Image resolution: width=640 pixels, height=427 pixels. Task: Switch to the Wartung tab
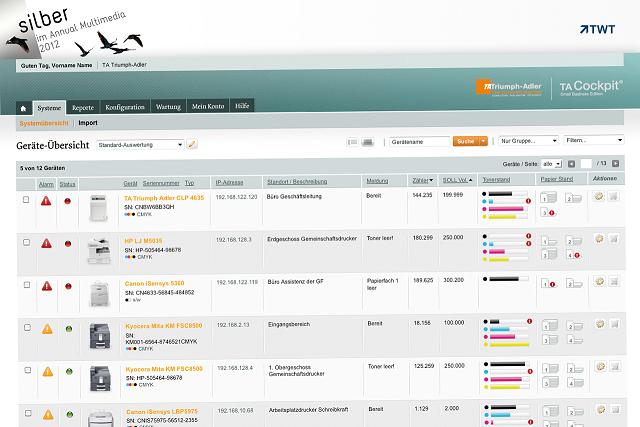(168, 107)
